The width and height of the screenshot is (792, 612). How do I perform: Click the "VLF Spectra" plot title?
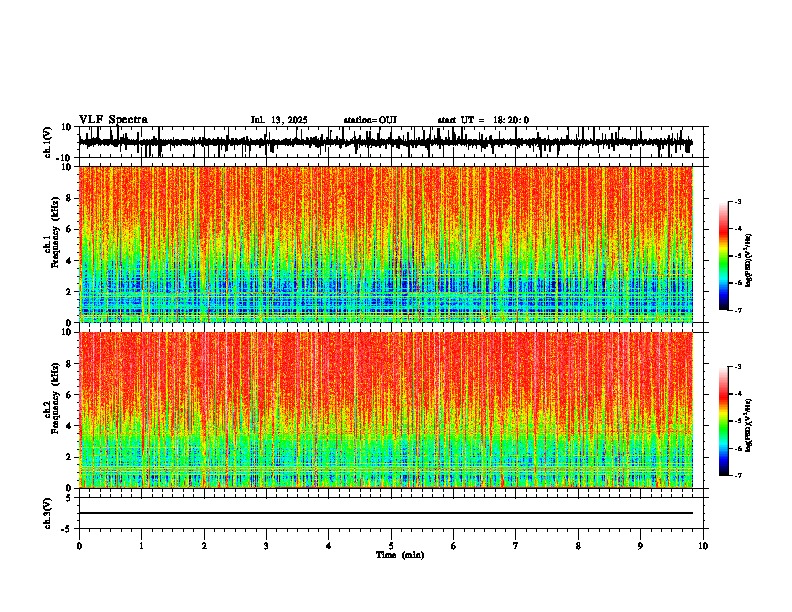tap(113, 120)
